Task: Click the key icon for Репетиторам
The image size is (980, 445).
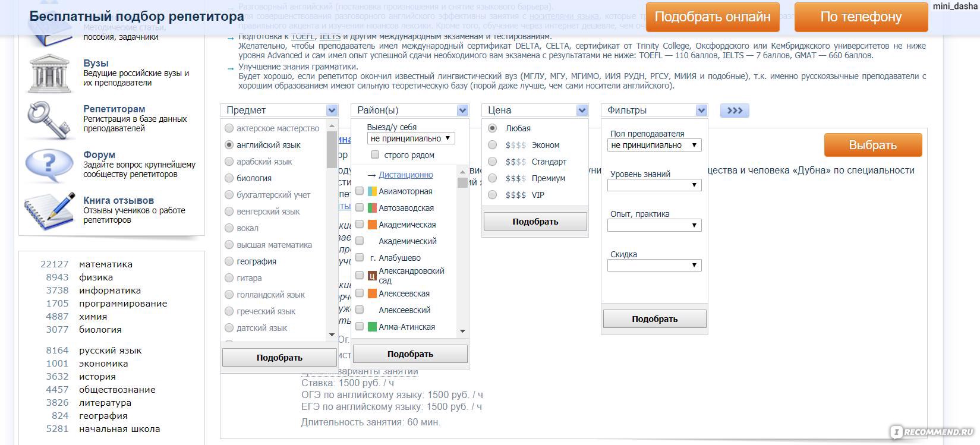Action: pos(49,119)
